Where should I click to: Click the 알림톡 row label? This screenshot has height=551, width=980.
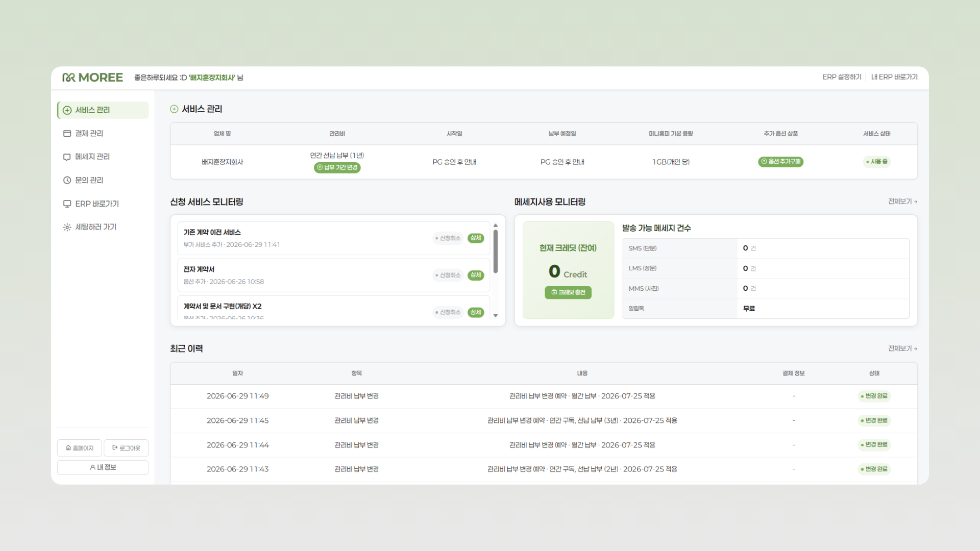click(636, 309)
